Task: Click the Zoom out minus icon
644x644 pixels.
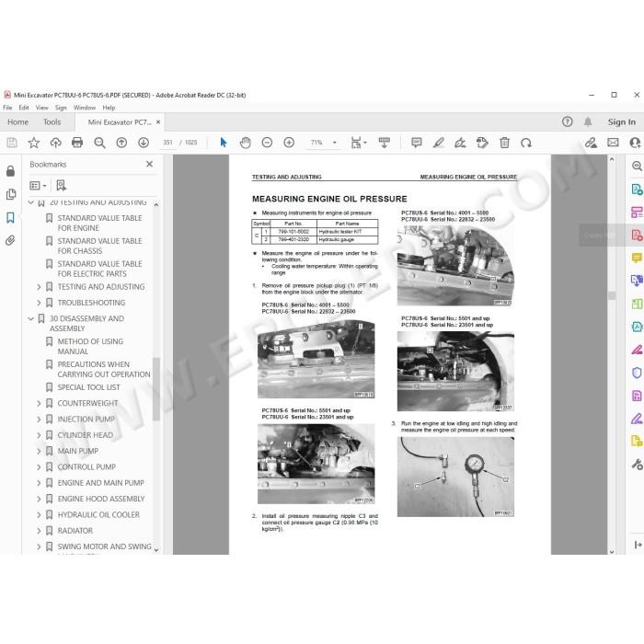Action: click(267, 143)
